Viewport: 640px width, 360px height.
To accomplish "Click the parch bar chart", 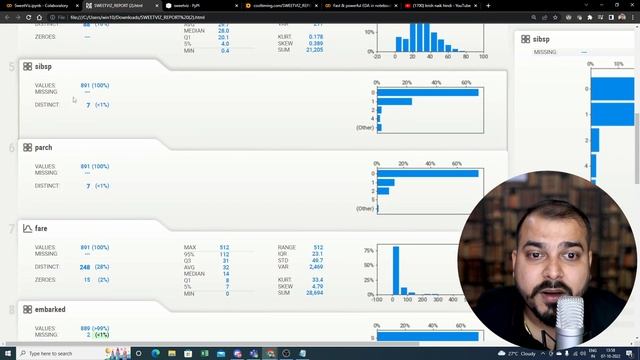I will (x=430, y=191).
